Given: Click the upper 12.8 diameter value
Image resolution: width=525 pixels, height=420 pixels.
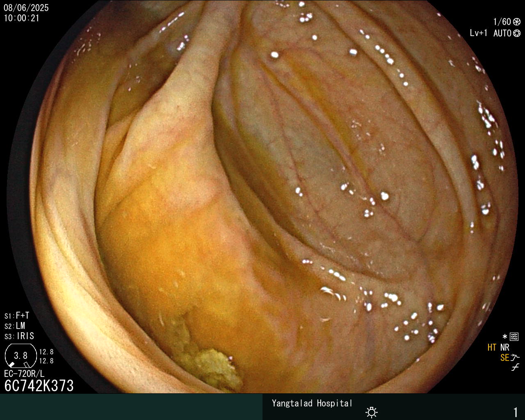Looking at the screenshot, I should (x=46, y=352).
